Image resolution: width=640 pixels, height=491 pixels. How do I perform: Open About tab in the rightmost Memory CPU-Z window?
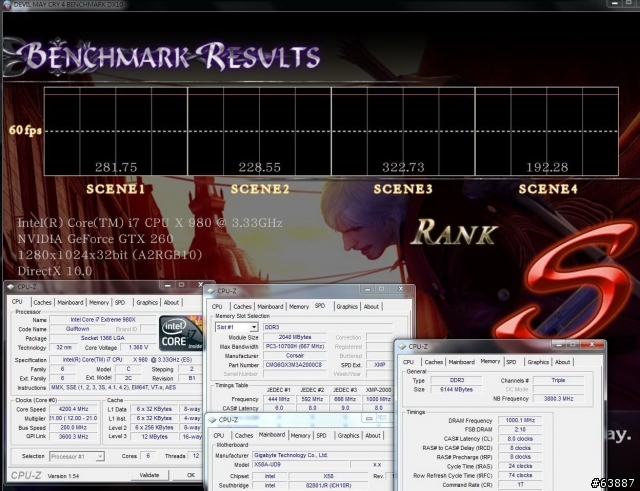tap(562, 362)
